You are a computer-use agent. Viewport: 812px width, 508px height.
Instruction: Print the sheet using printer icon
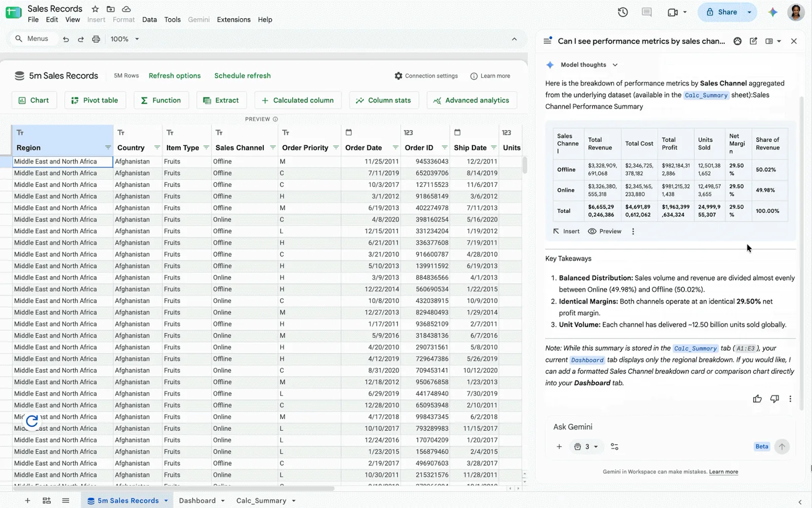(x=96, y=39)
